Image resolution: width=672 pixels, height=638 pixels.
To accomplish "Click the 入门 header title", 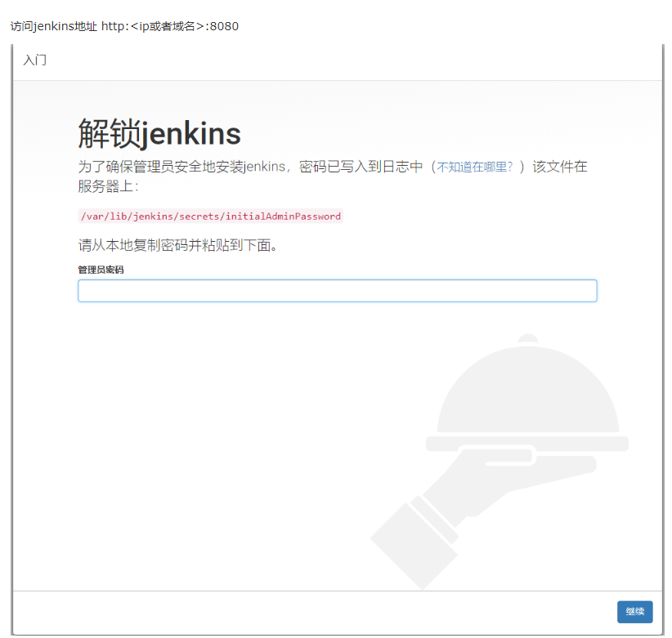I will tap(35, 60).
